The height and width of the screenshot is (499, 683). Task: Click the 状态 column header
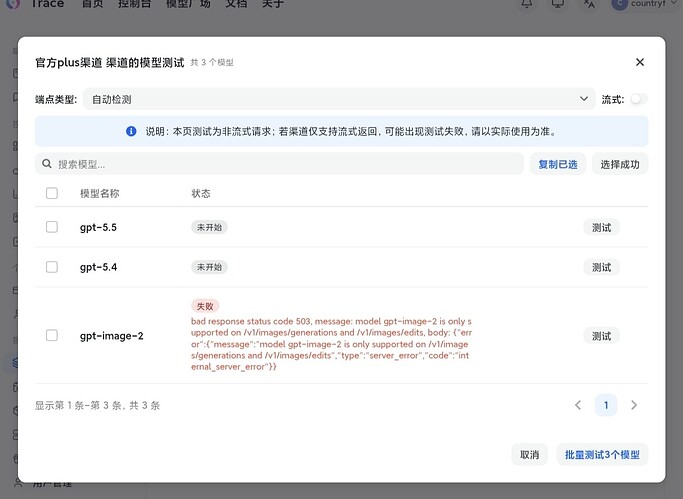click(x=201, y=193)
